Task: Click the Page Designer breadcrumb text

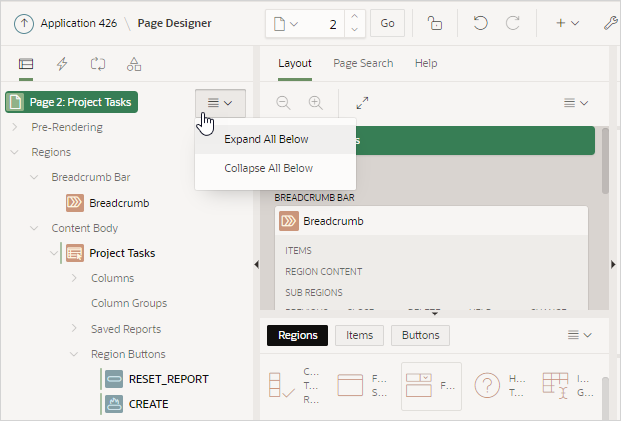Action: (174, 23)
